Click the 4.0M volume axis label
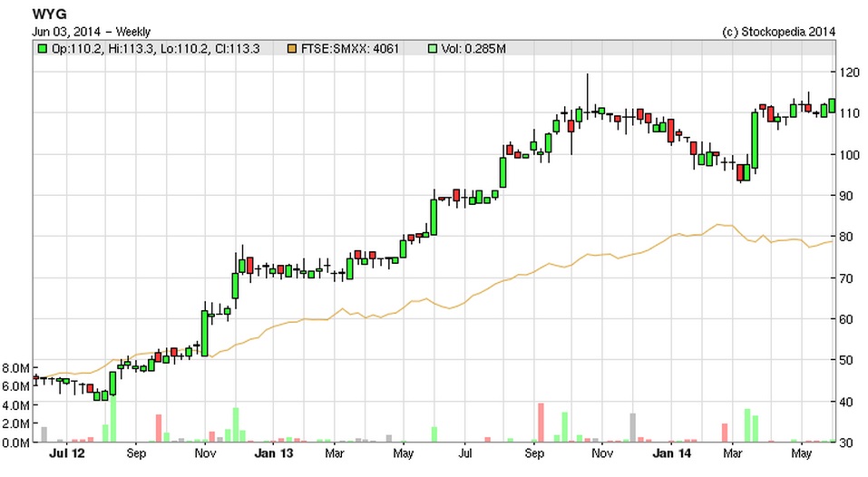Image resolution: width=868 pixels, height=477 pixels. point(16,405)
